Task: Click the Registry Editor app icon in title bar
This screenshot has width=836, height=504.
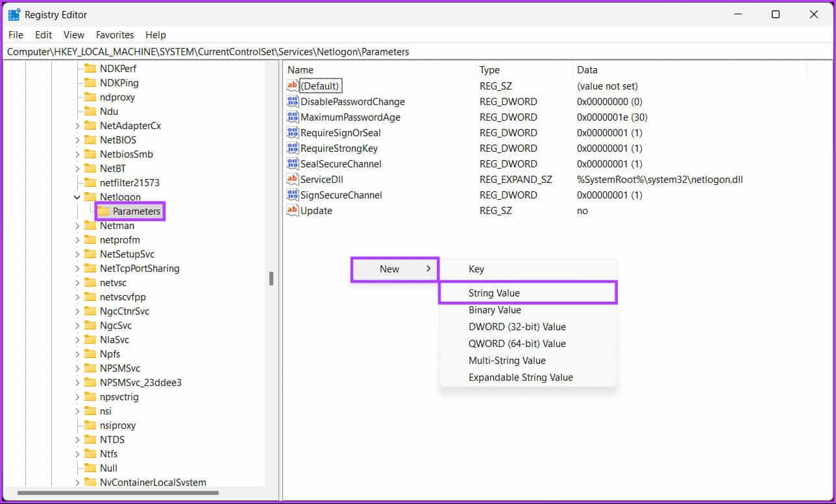Action: tap(14, 14)
